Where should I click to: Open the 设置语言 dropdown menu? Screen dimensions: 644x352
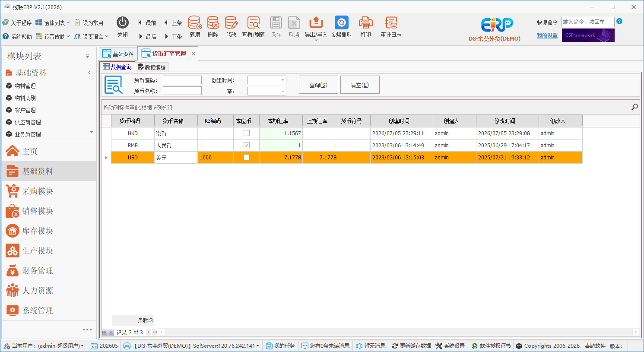coord(91,37)
